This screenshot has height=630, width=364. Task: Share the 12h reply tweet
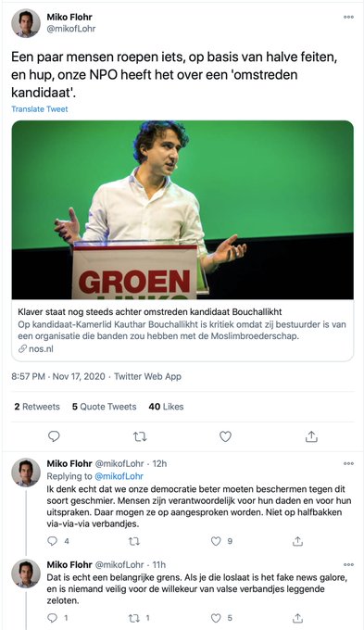click(297, 541)
